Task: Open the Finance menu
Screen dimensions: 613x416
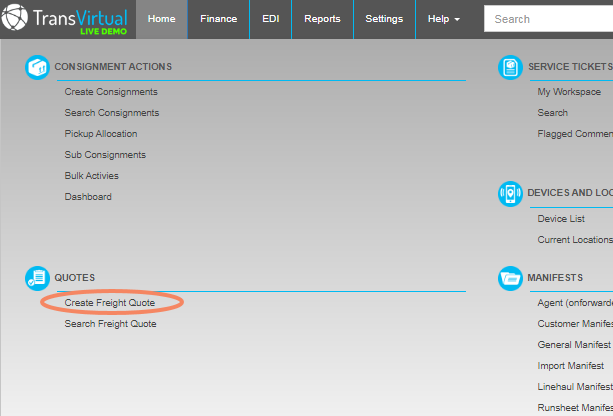Action: (219, 19)
